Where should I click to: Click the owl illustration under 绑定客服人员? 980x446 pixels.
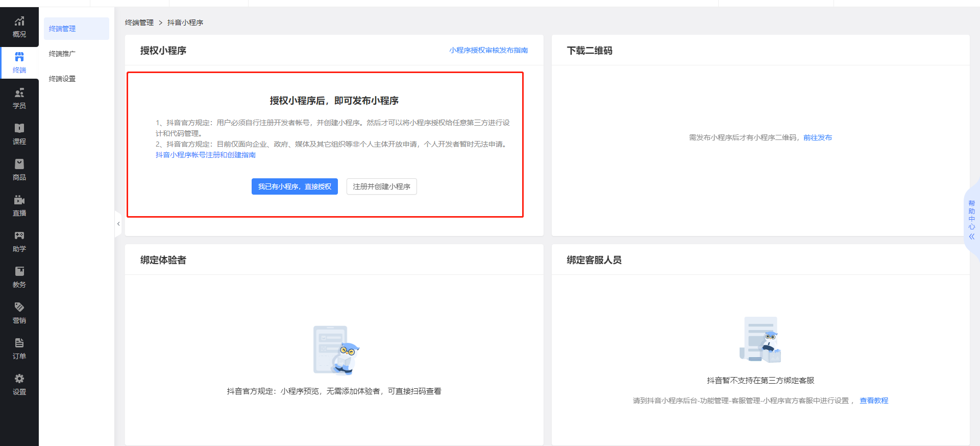[761, 340]
